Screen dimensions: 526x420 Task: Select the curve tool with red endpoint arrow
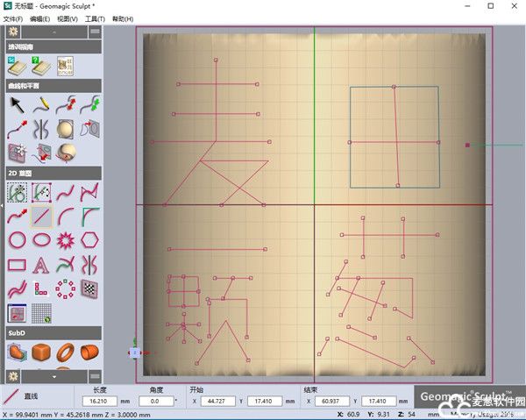(x=17, y=129)
